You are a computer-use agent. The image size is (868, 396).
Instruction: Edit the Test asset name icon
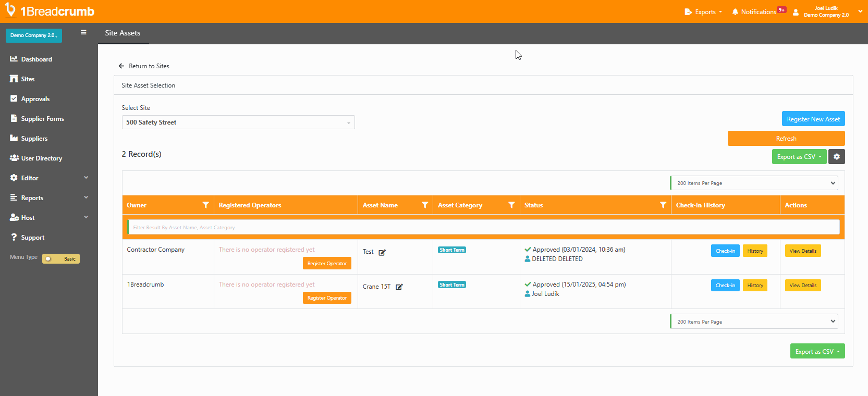382,252
